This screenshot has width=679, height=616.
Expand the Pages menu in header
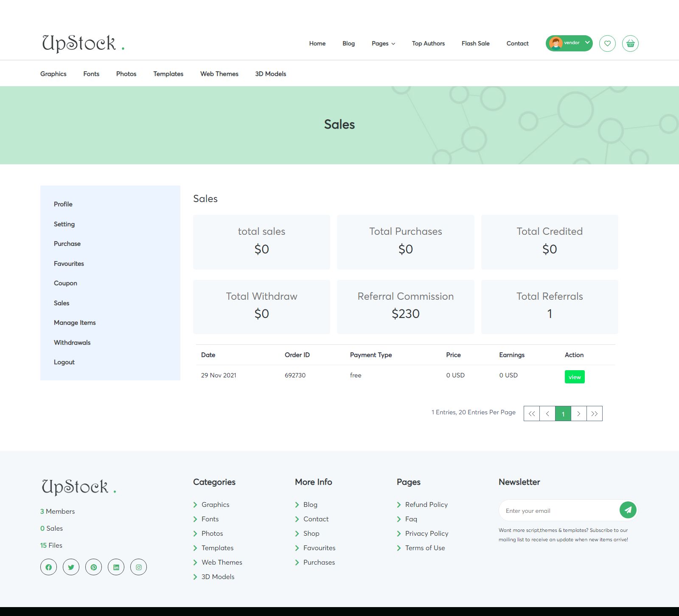coord(383,43)
